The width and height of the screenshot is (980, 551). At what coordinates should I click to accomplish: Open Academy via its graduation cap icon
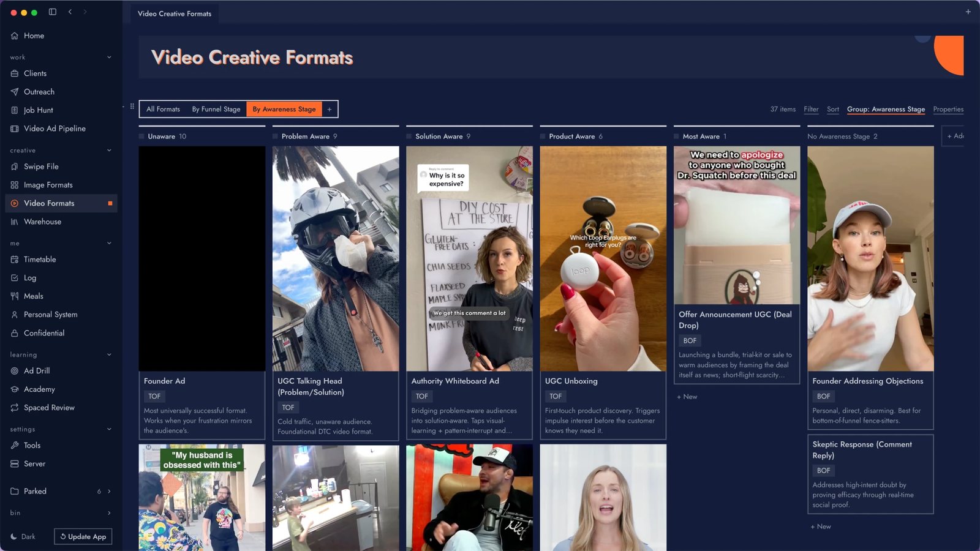pos(15,389)
